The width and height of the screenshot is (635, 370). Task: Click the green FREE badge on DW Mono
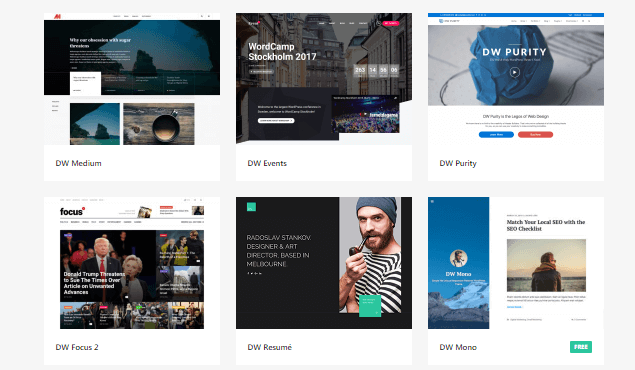click(x=581, y=347)
